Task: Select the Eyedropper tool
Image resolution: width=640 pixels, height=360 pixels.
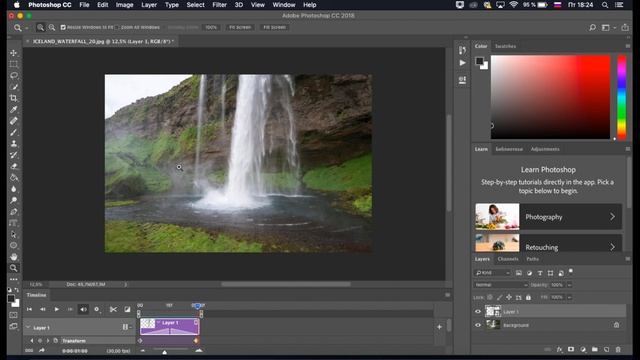Action: (14, 109)
